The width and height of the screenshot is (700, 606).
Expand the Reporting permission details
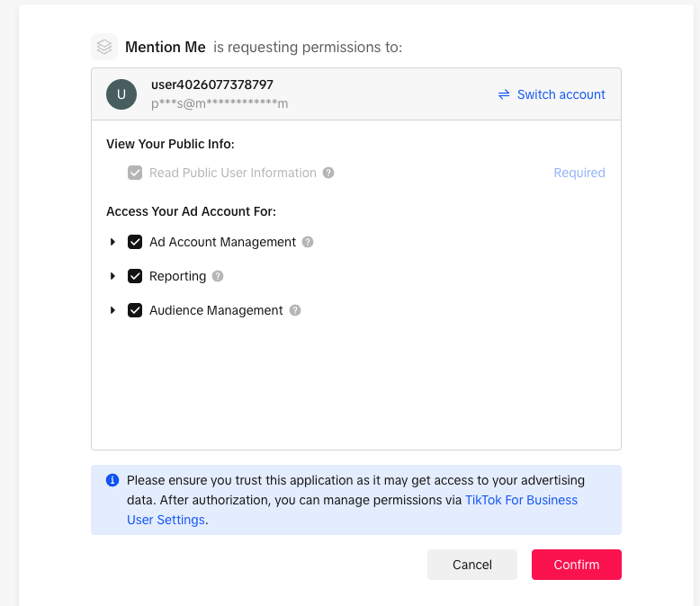[x=112, y=276]
